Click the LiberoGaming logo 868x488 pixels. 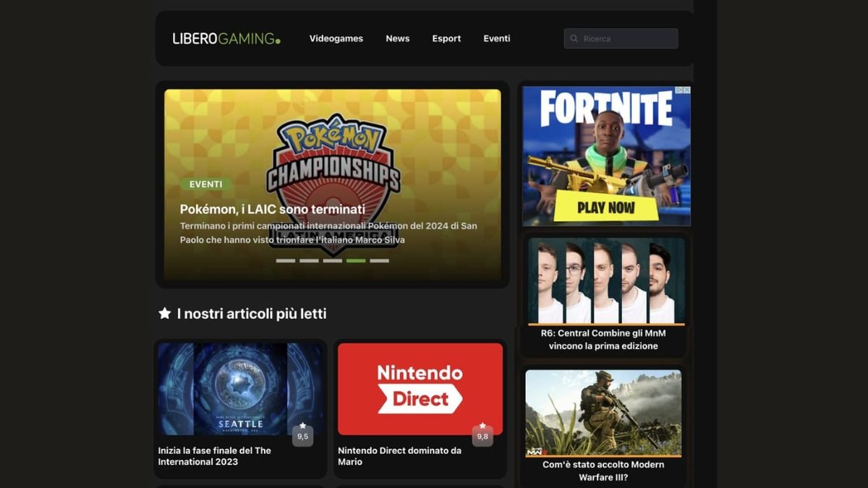226,38
